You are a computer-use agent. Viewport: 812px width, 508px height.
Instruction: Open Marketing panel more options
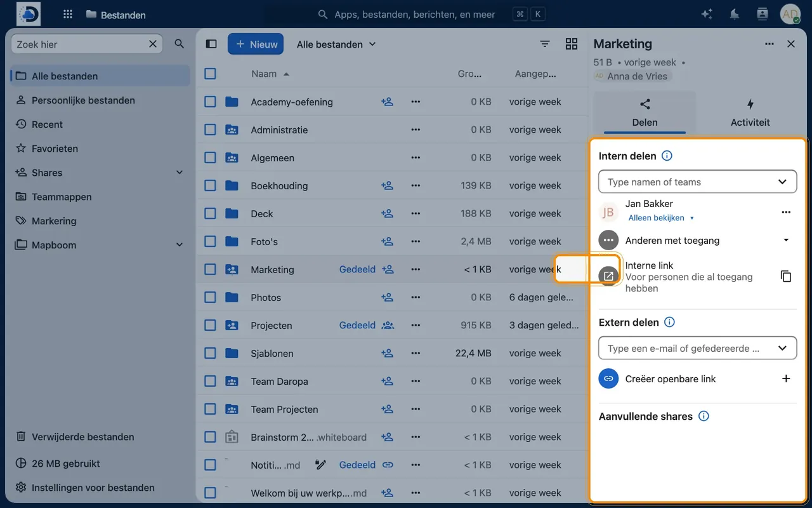(x=769, y=44)
